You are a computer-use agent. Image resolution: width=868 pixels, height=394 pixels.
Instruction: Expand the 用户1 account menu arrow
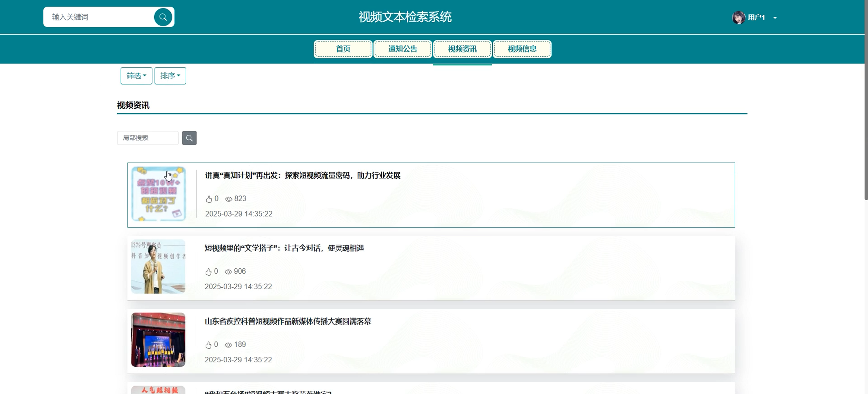click(x=775, y=18)
